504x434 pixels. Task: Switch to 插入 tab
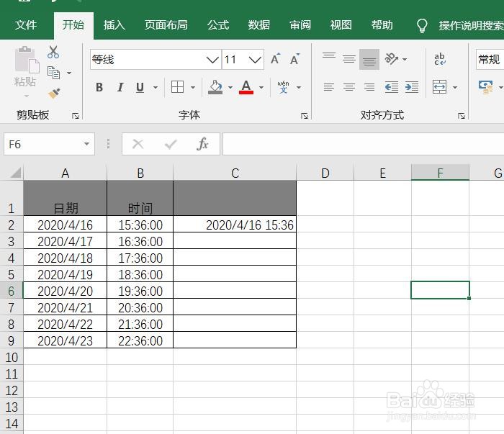click(x=114, y=25)
